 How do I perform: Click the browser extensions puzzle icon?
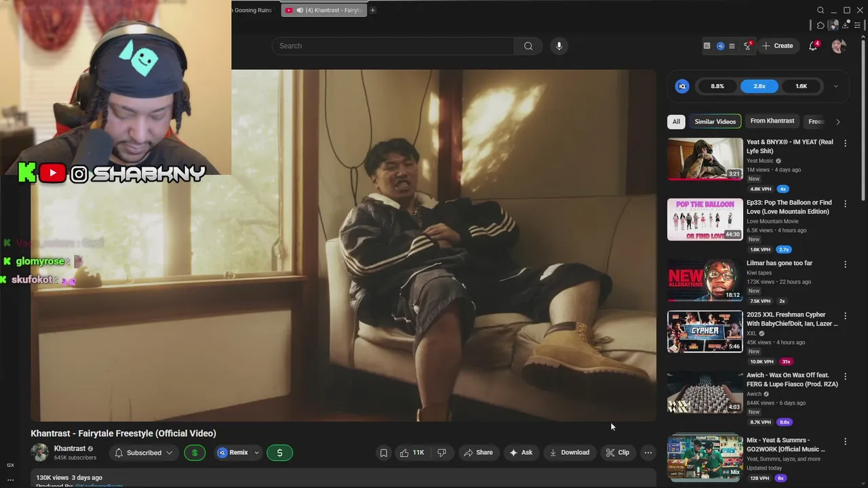(x=821, y=25)
